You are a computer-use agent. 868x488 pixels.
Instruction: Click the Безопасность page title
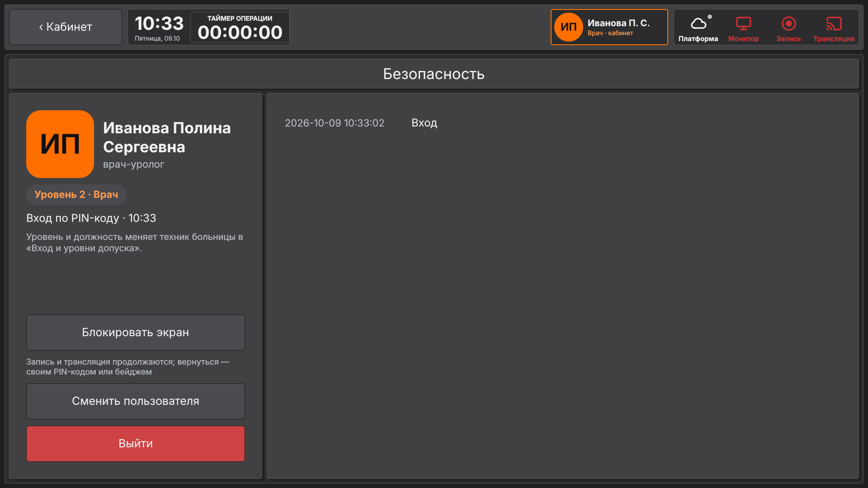[434, 74]
